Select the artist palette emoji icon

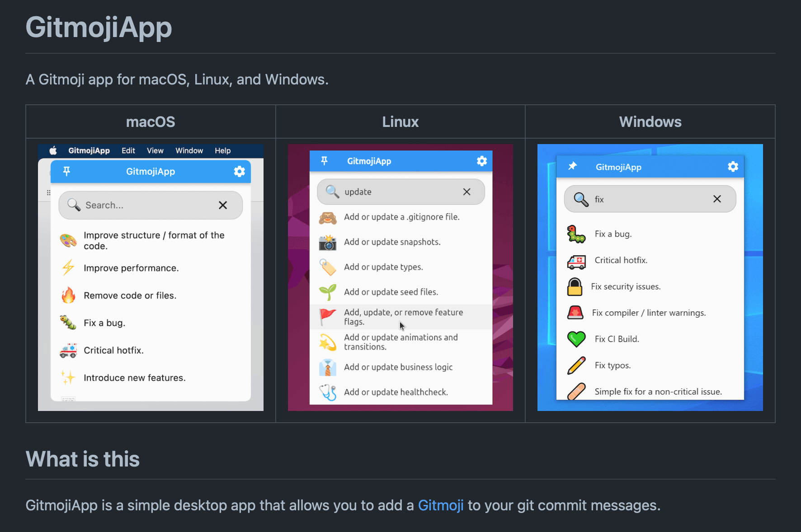tap(68, 240)
